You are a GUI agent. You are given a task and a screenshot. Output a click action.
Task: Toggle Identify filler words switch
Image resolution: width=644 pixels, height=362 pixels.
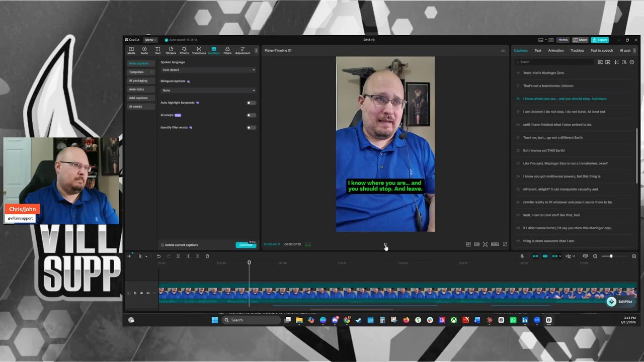251,127
